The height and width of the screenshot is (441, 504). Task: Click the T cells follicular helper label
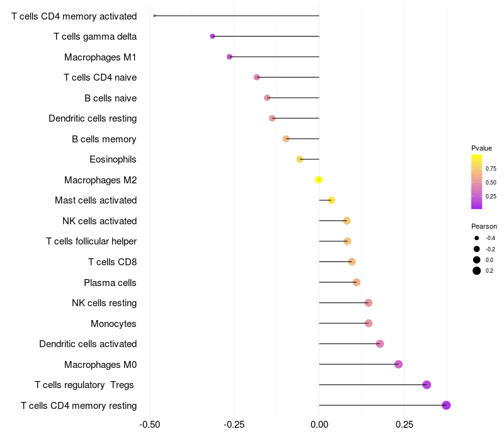pyautogui.click(x=91, y=241)
